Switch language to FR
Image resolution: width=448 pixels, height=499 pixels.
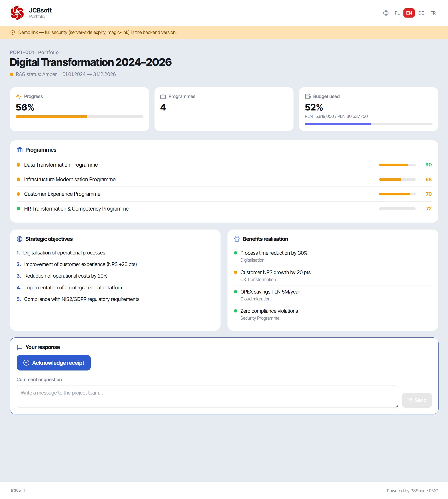pyautogui.click(x=433, y=13)
